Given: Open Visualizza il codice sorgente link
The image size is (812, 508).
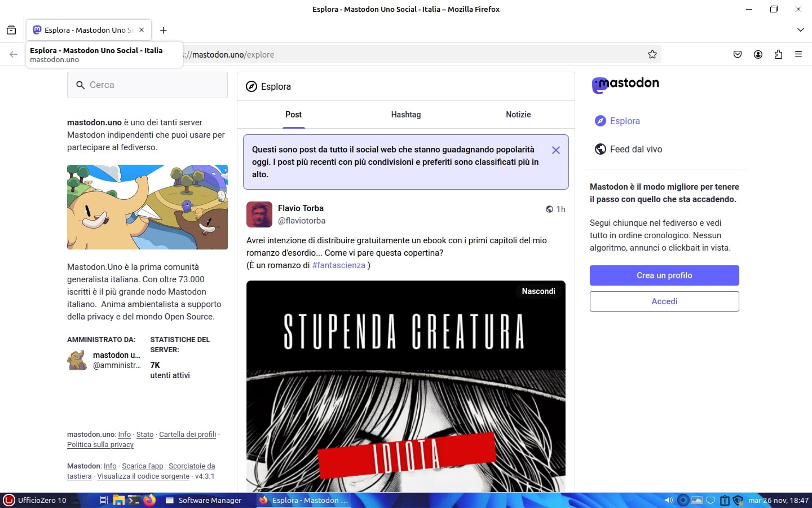Looking at the screenshot, I should [143, 476].
